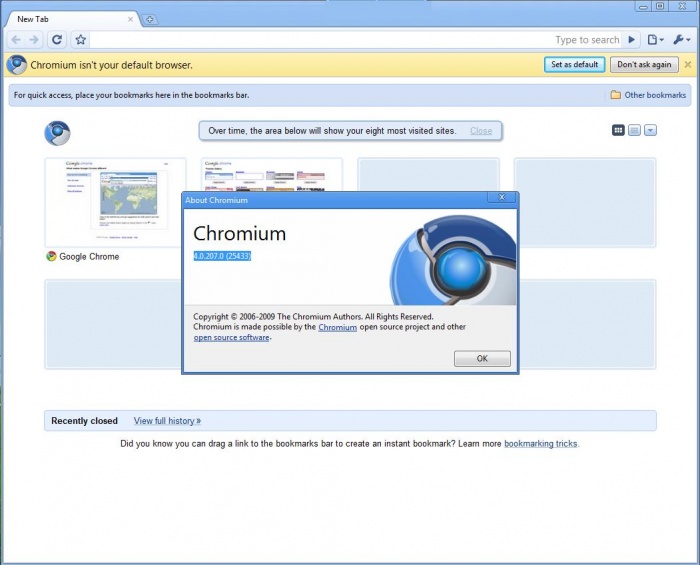Click the Chromium project link in dialog
700x565 pixels.
tap(338, 327)
